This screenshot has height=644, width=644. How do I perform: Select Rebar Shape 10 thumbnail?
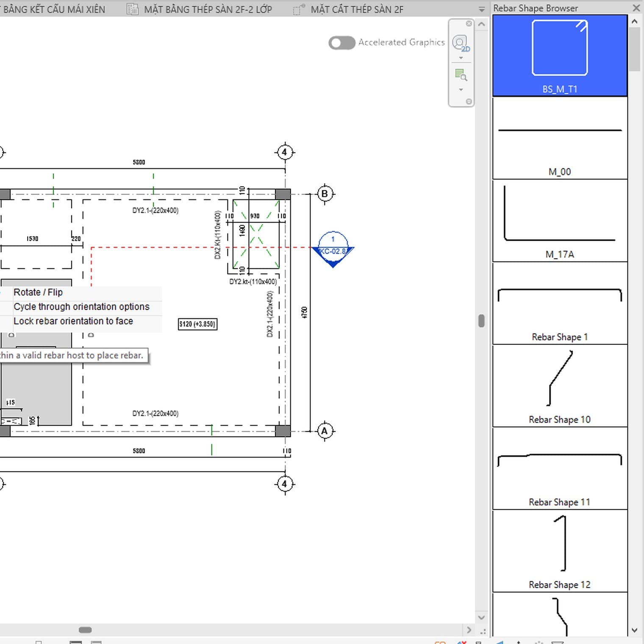click(560, 386)
